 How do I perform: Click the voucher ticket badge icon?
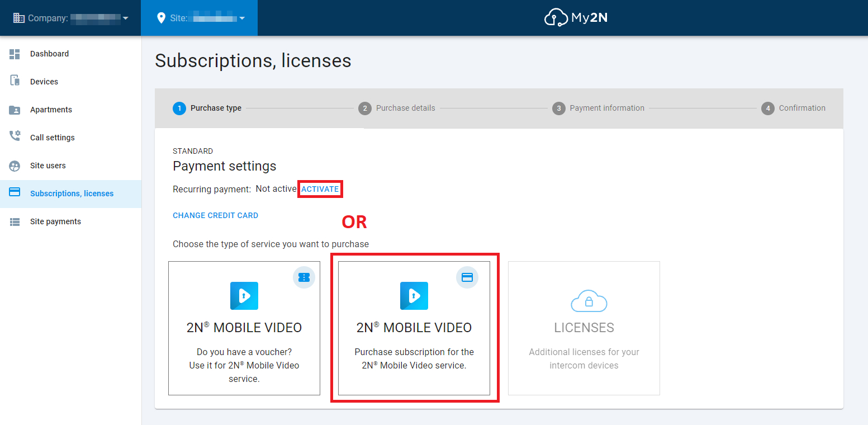click(304, 277)
